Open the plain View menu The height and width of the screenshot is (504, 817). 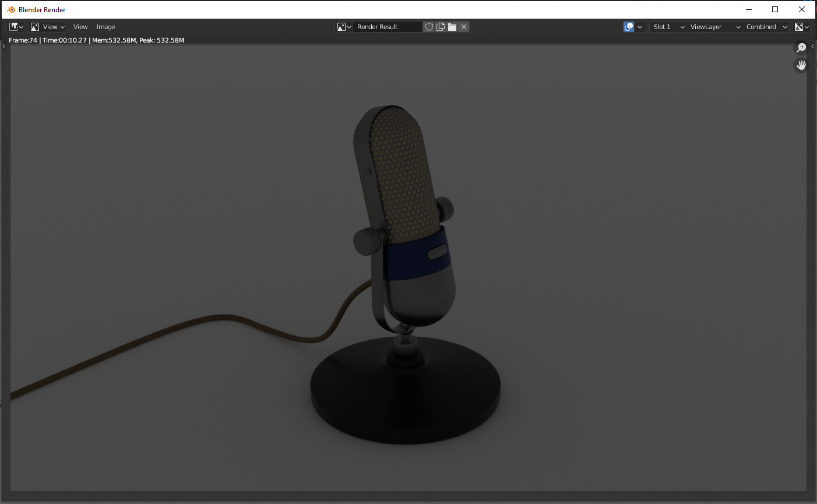[x=80, y=27]
